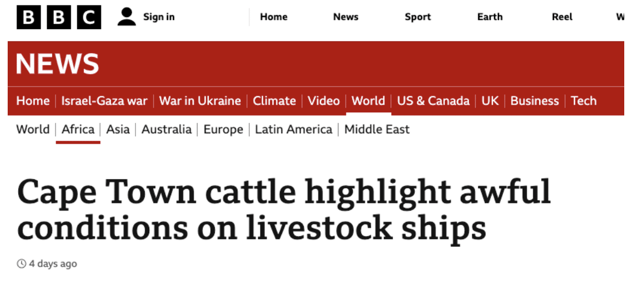Screen dimensions: 644x284
Task: Open the Business news tab
Action: coord(534,101)
